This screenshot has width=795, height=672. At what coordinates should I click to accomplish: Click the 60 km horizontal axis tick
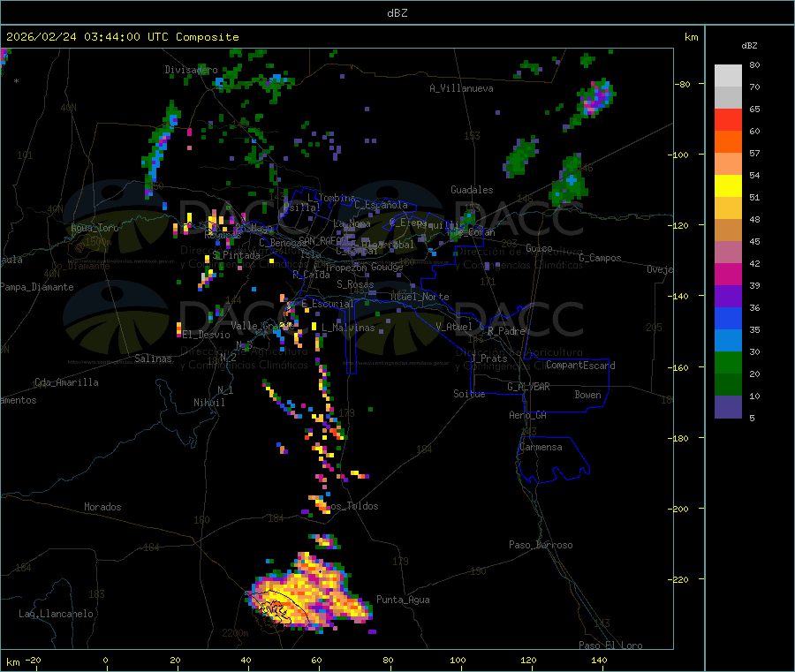316,661
